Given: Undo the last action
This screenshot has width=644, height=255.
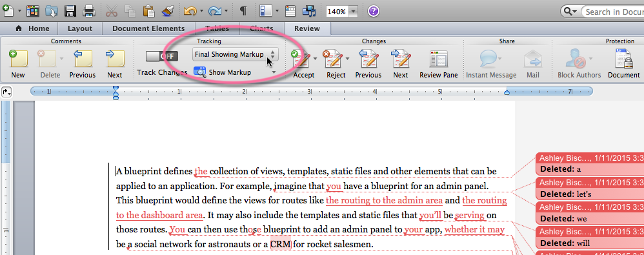Looking at the screenshot, I should click(190, 11).
